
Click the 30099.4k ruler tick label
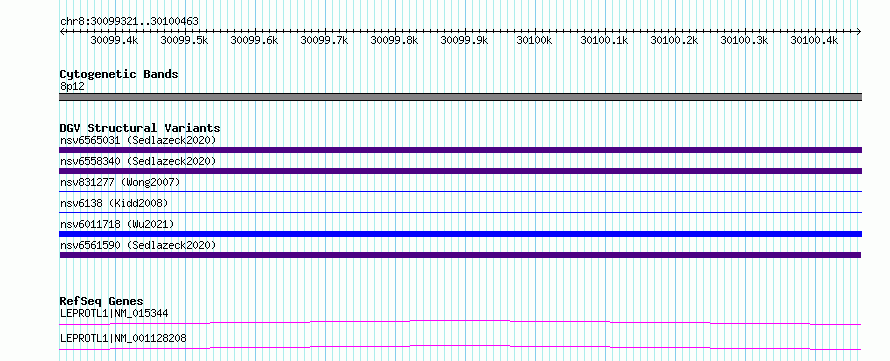coord(114,40)
